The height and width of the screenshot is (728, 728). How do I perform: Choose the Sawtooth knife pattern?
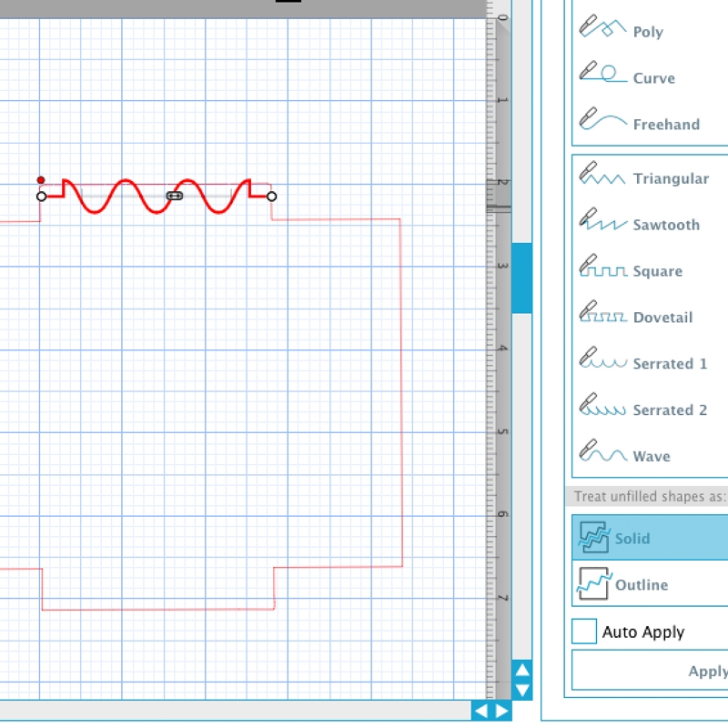point(650,223)
